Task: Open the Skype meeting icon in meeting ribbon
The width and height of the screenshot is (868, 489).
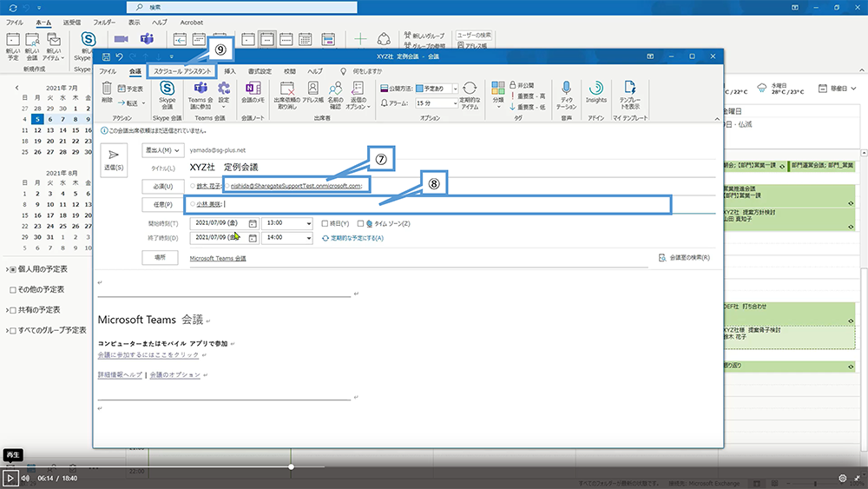Action: coord(168,88)
